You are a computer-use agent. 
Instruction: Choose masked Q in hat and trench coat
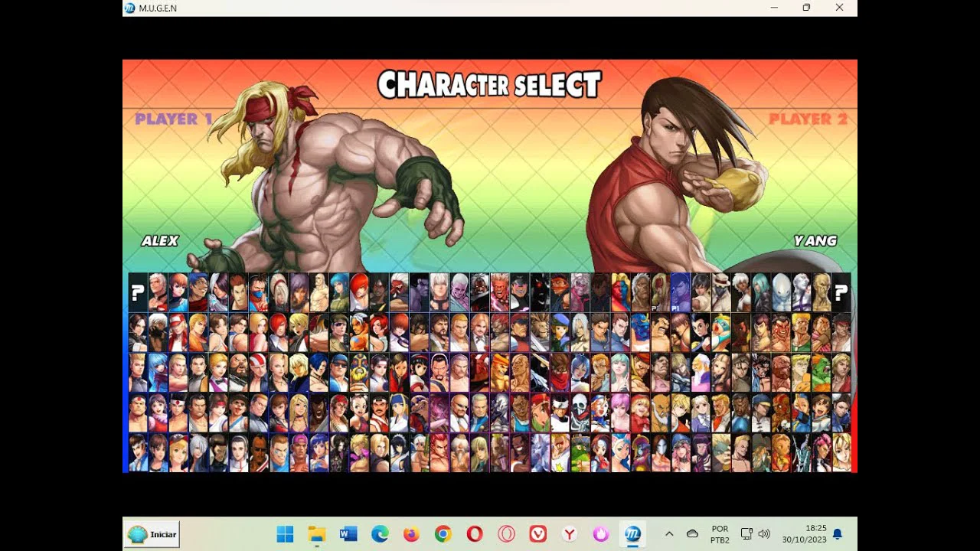click(x=720, y=292)
